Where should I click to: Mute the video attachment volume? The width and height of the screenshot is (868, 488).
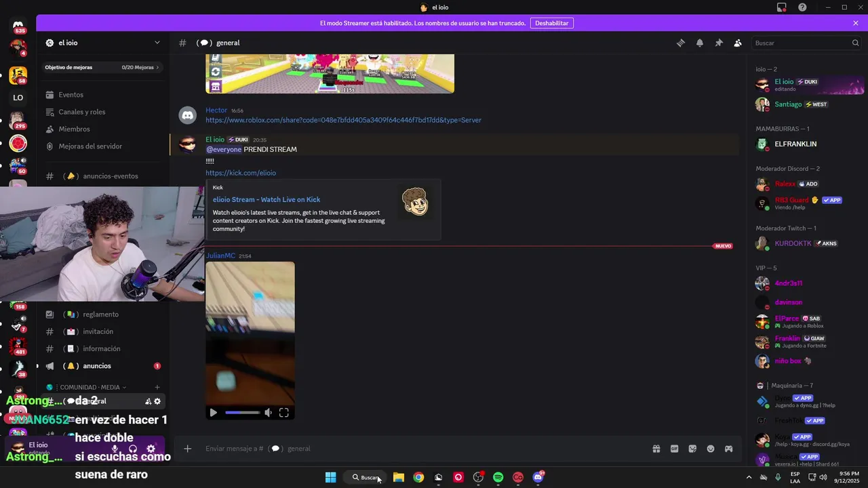(268, 412)
